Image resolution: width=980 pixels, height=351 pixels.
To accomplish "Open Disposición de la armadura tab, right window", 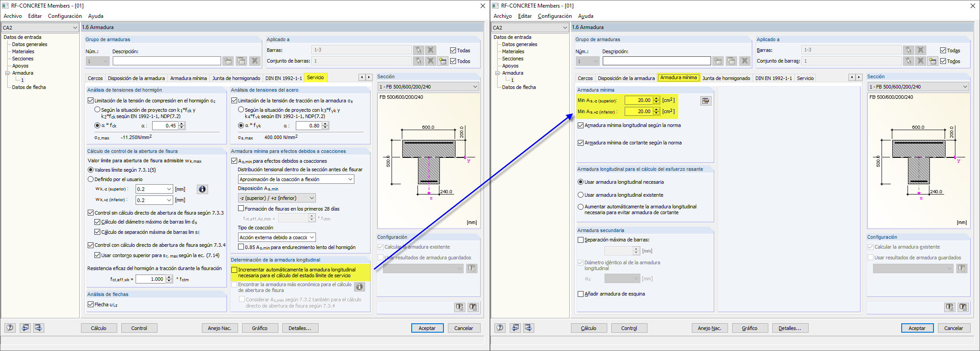I will [x=626, y=78].
